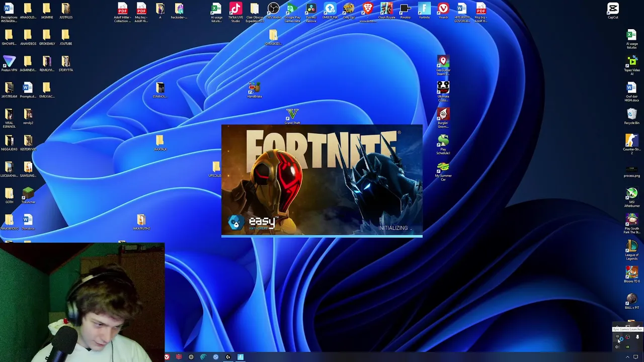Open the Prompts Word document
This screenshot has height=362, width=644.
coord(28,90)
